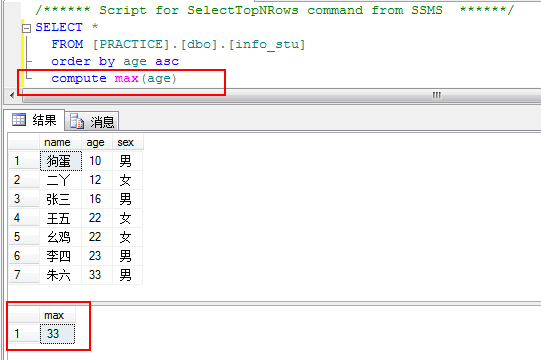Screen dimensions: 541x360
Task: Click the cell containing 朱六
Action: 61,275
